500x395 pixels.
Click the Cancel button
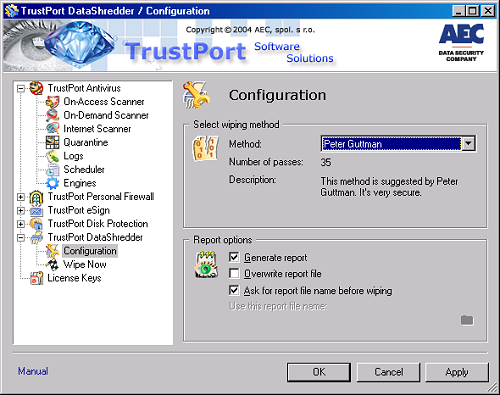point(389,372)
